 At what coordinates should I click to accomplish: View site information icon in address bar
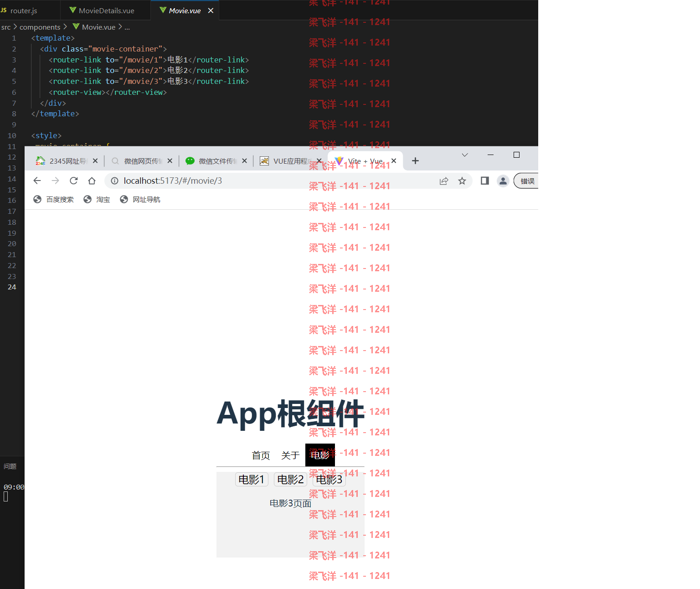point(115,181)
